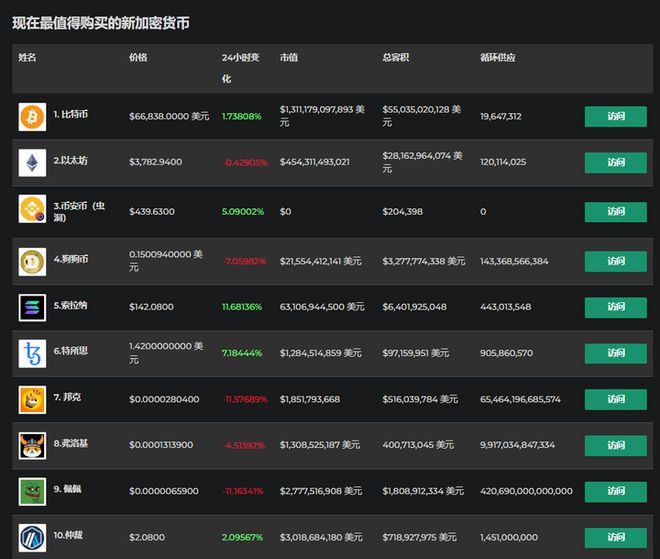Click the Pepe frog logo icon
660x559 pixels.
coord(32,492)
